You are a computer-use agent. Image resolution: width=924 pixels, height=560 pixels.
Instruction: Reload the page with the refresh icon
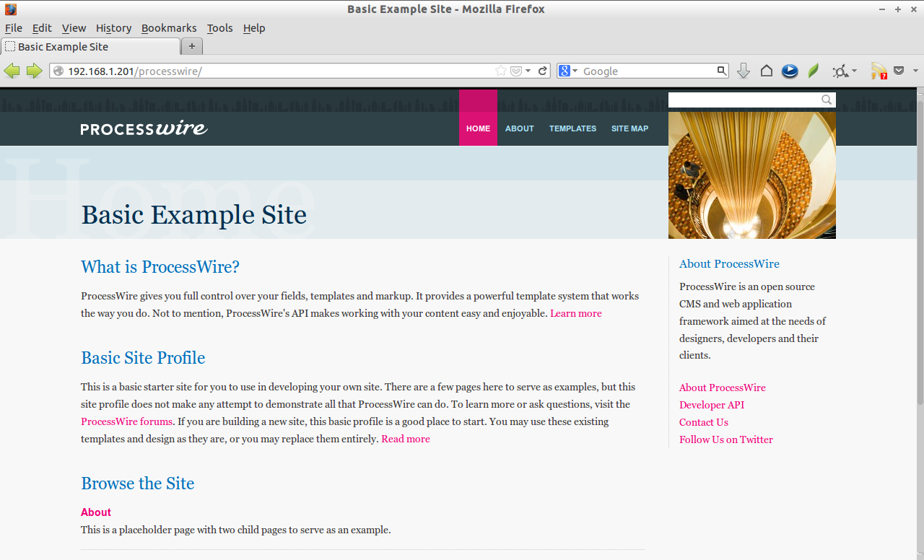click(x=543, y=71)
